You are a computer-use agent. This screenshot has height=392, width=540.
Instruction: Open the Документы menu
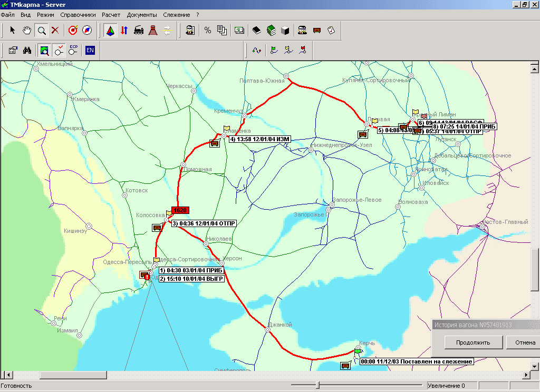tap(142, 15)
